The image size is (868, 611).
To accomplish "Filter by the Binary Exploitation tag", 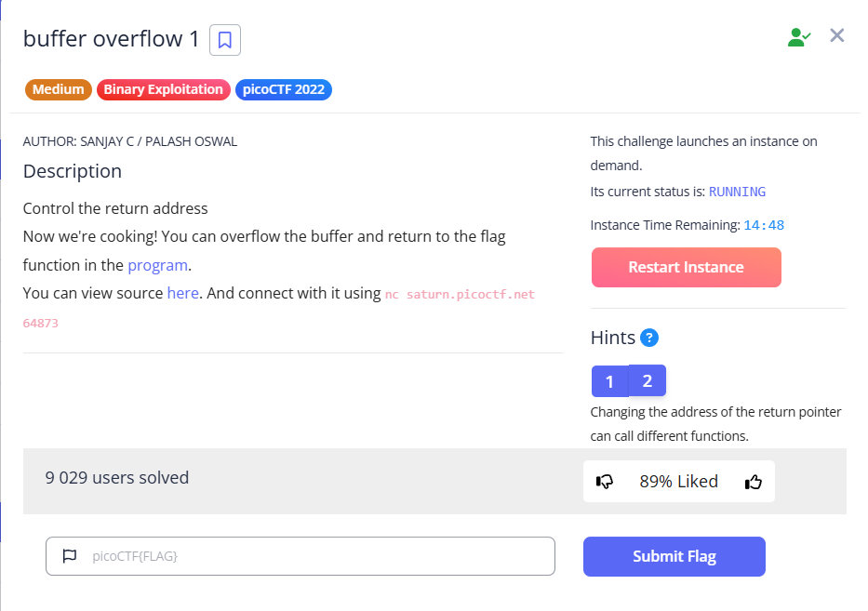I will click(163, 90).
